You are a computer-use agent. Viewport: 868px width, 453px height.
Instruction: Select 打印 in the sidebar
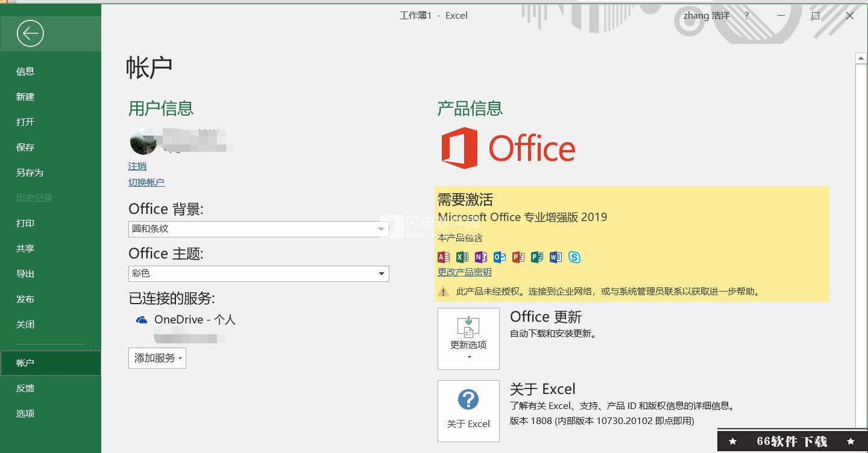pyautogui.click(x=51, y=223)
